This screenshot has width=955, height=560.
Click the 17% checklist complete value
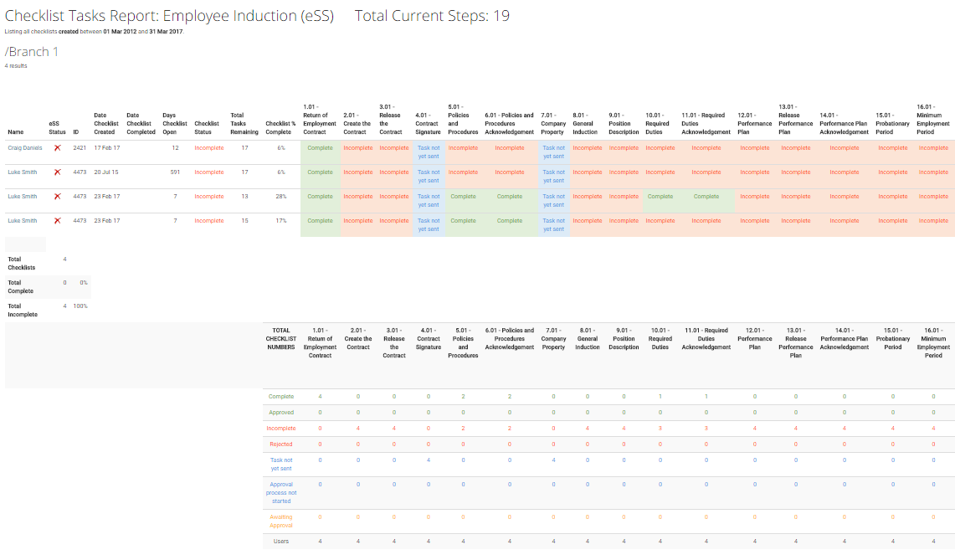pos(281,221)
